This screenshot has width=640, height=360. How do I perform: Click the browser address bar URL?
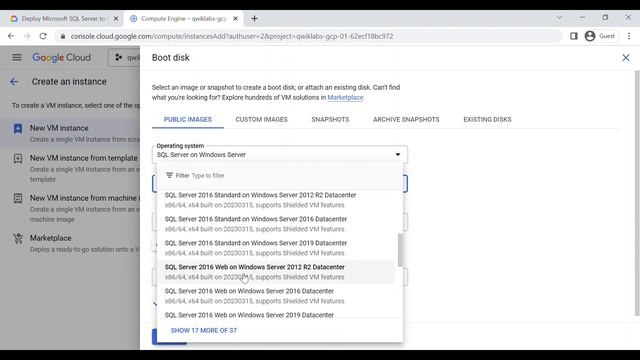point(232,36)
